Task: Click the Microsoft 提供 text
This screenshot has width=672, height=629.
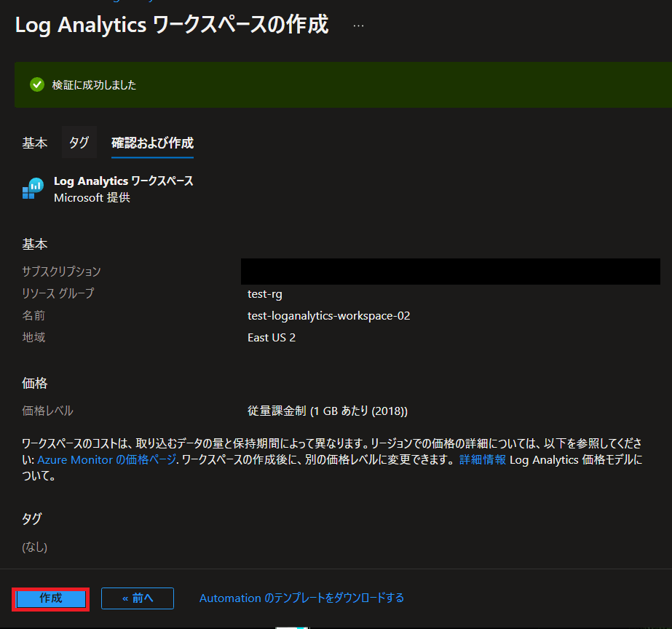Action: click(x=92, y=197)
